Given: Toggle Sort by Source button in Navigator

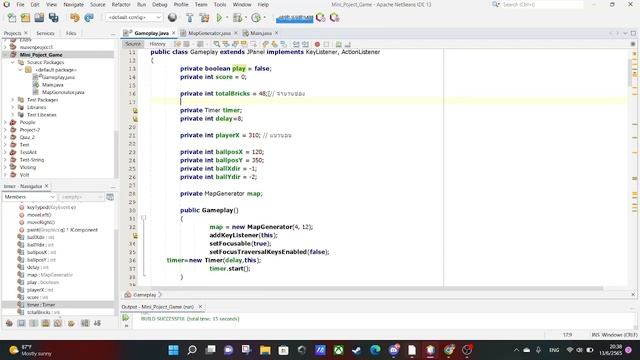Looking at the screenshot, I should click(97, 323).
